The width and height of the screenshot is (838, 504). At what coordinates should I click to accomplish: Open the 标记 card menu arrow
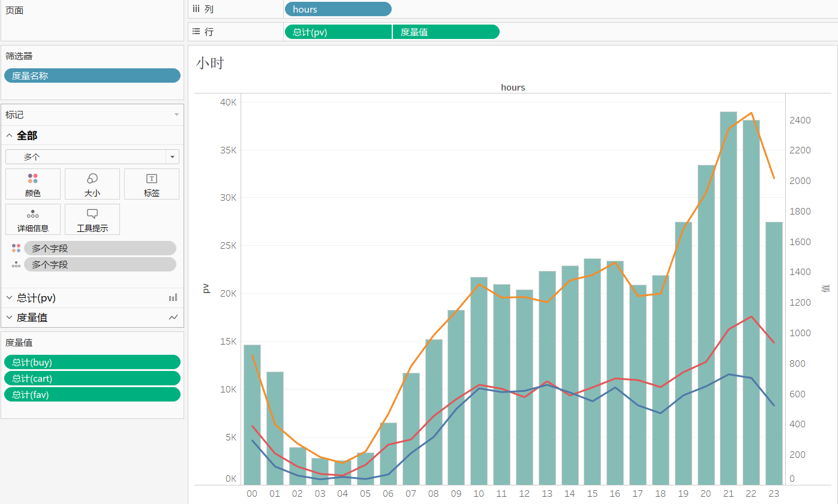pyautogui.click(x=176, y=114)
